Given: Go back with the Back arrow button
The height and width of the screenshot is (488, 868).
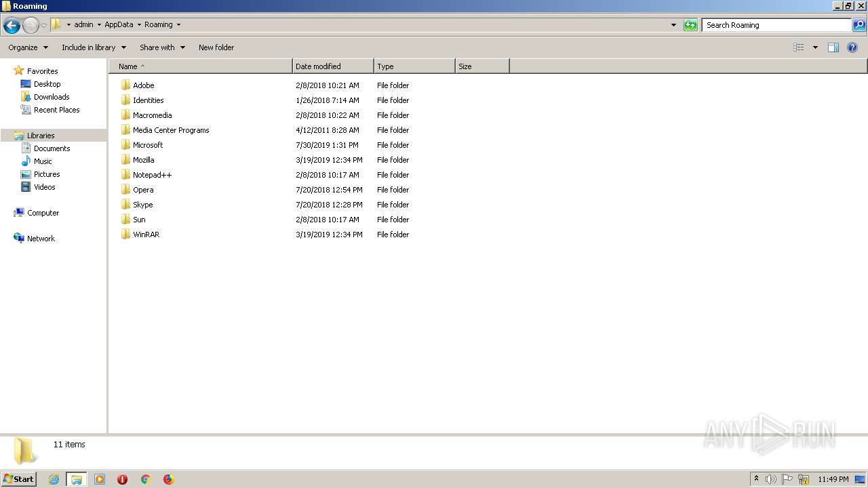Looking at the screenshot, I should (x=12, y=26).
